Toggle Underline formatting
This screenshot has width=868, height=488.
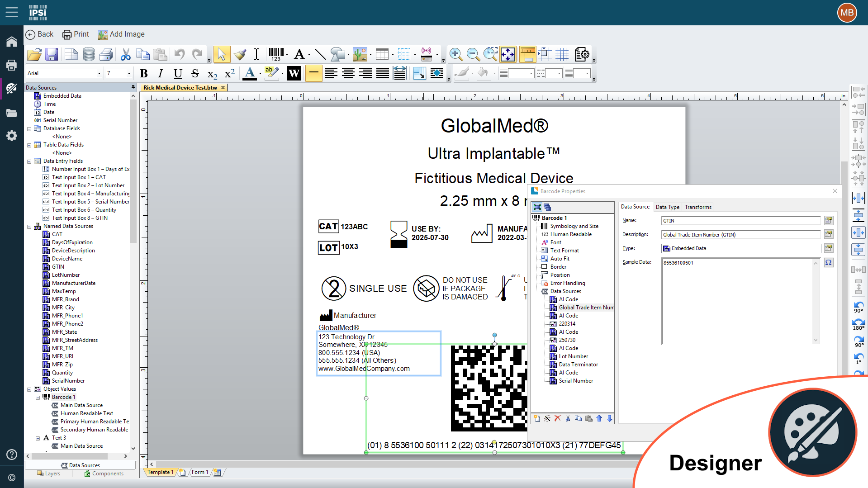pyautogui.click(x=178, y=73)
